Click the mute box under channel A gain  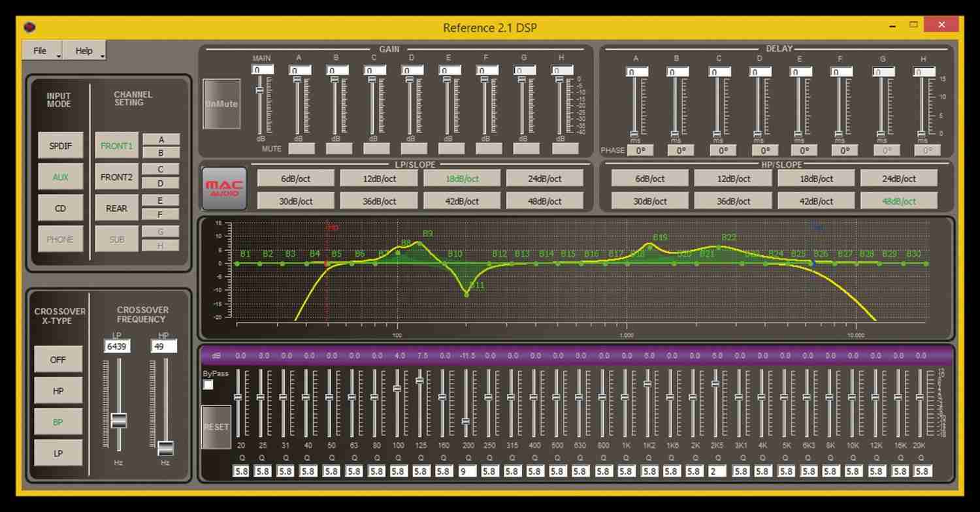(x=301, y=149)
